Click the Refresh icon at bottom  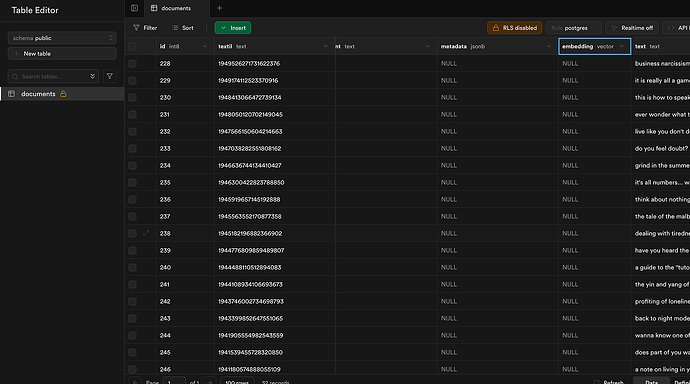(x=596, y=382)
